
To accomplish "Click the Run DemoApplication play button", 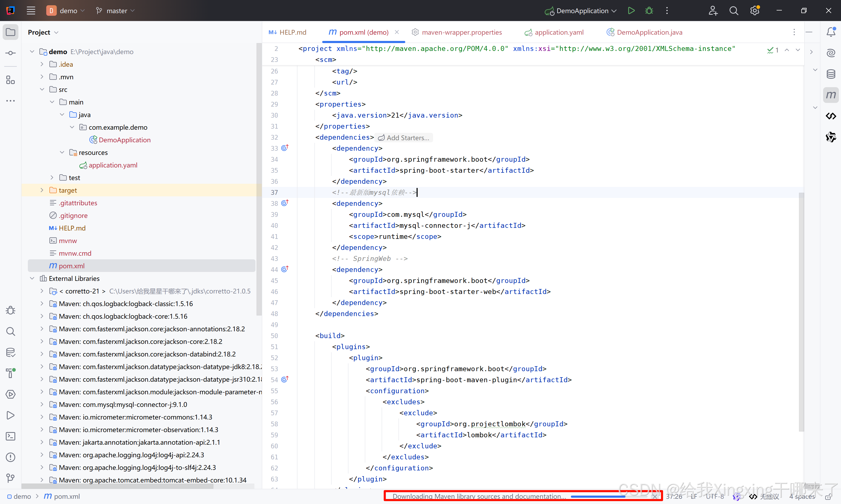I will [631, 11].
